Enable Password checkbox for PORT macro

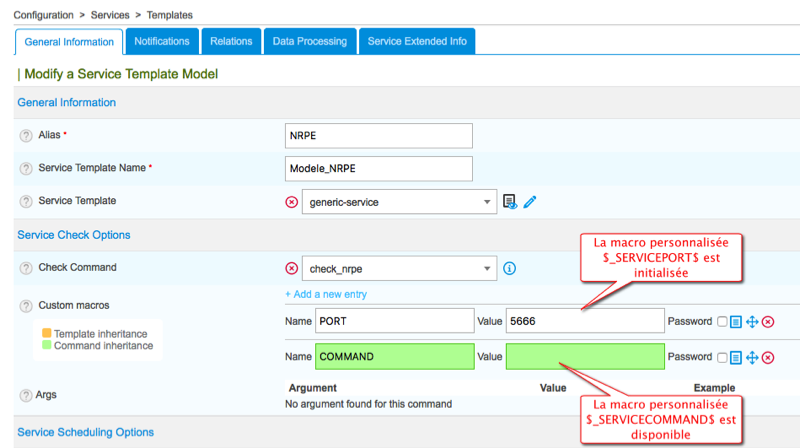point(722,322)
